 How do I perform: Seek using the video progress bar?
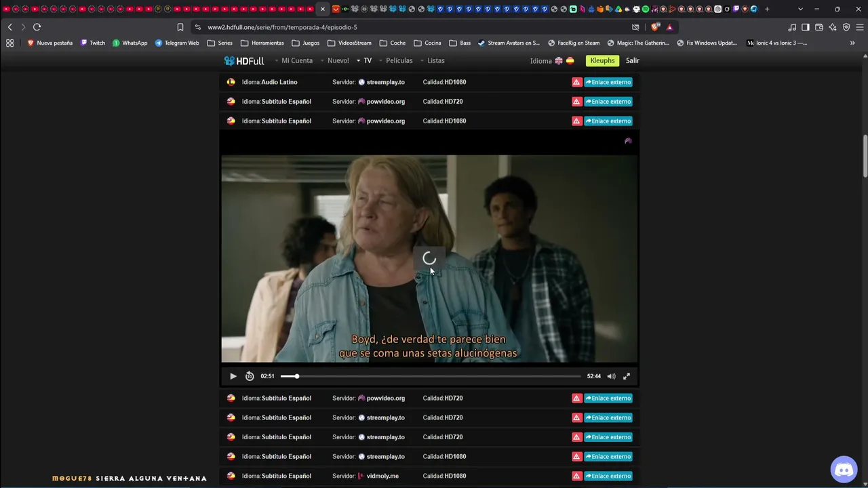tap(431, 376)
